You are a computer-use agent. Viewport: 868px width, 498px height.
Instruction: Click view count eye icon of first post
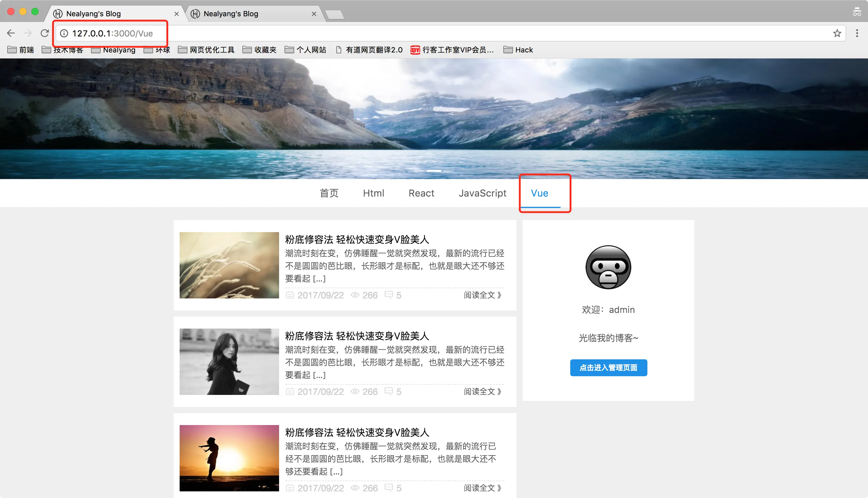tap(355, 295)
